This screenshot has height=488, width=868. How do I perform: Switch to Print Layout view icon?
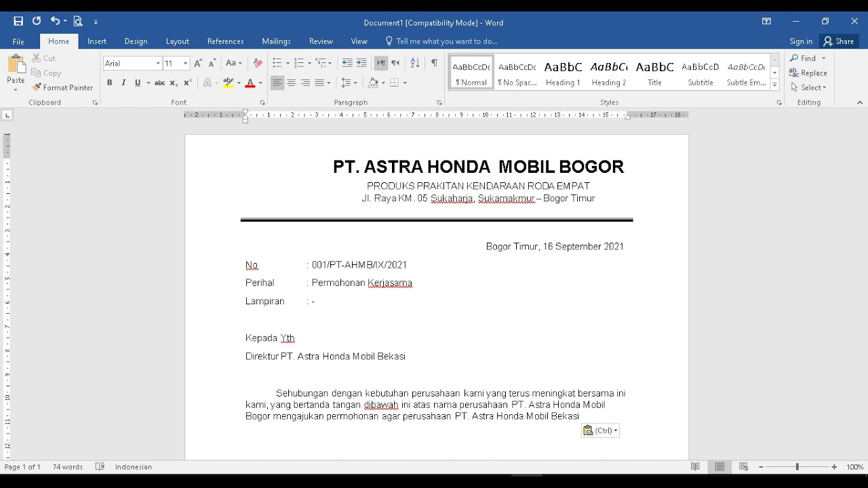click(x=719, y=467)
